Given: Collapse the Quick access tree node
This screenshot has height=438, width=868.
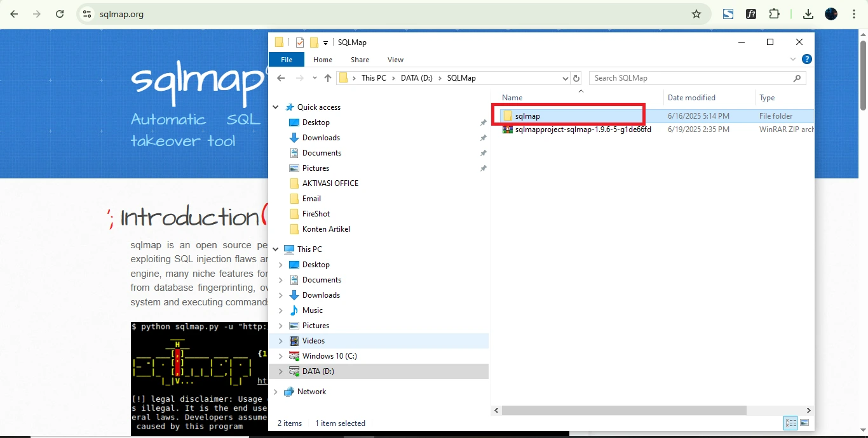Looking at the screenshot, I should click(x=276, y=107).
